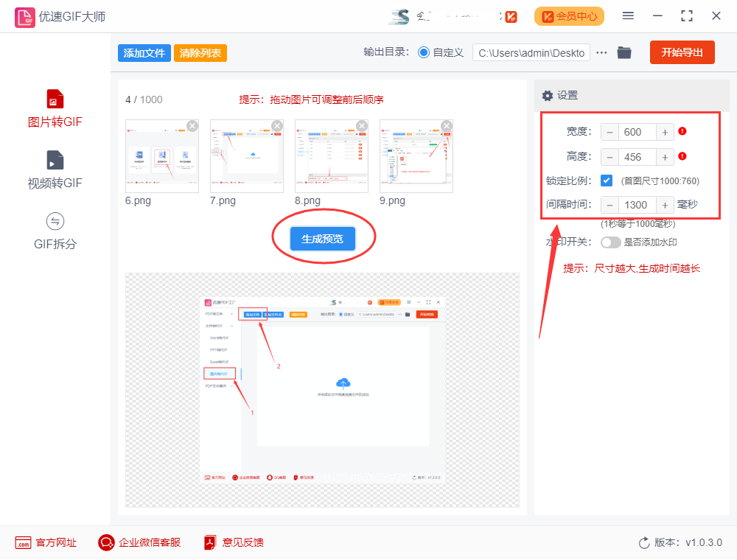737x560 pixels.
Task: Open the 图片转GIF mode in sidebar
Action: click(x=55, y=109)
